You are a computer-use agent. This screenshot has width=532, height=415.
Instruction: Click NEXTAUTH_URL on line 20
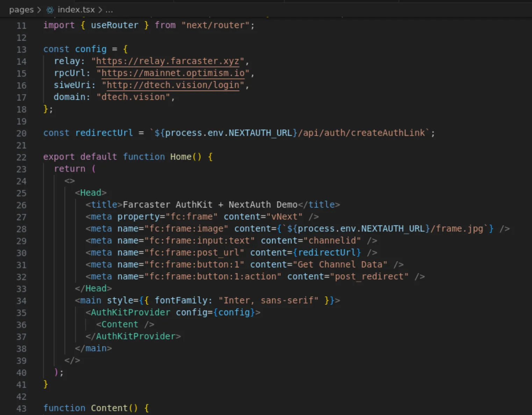click(x=260, y=133)
